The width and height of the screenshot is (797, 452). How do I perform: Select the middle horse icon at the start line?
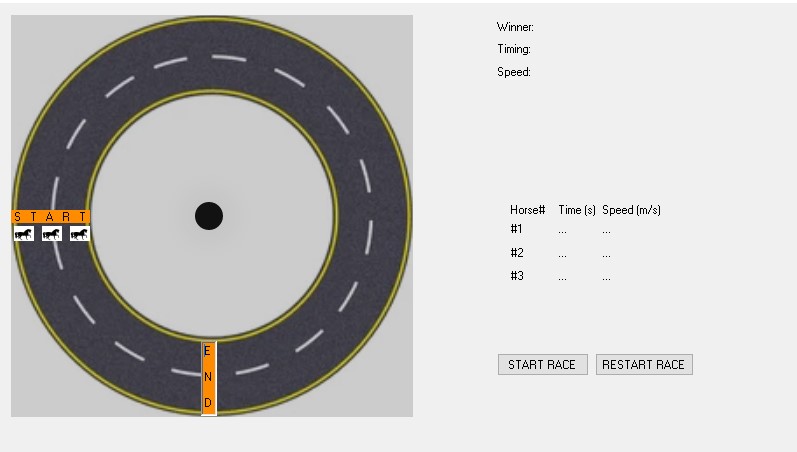[52, 234]
